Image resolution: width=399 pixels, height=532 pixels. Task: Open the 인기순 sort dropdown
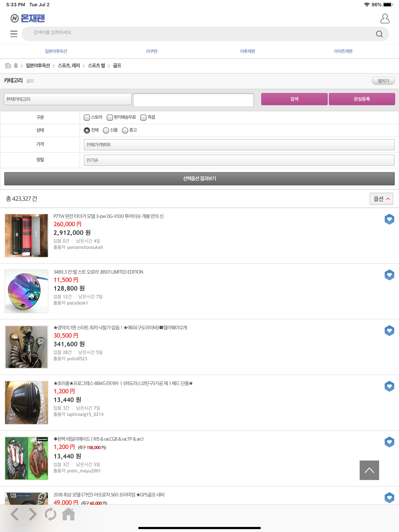[239, 160]
